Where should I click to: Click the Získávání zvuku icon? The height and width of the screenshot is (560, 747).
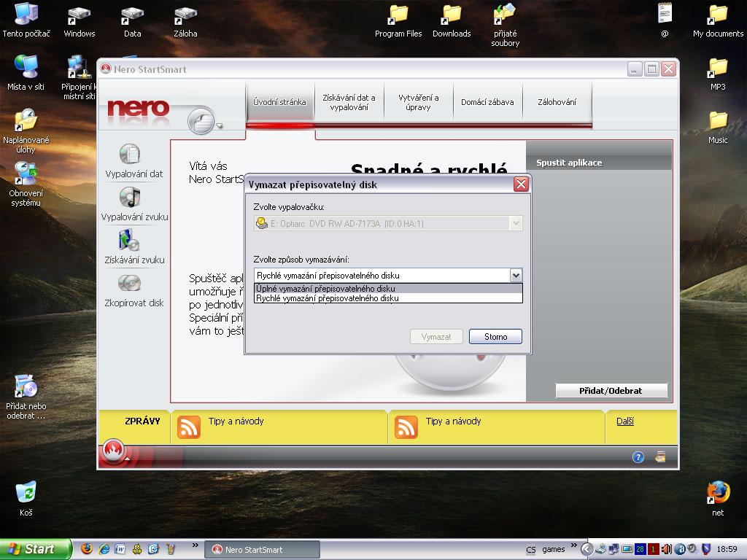(128, 240)
